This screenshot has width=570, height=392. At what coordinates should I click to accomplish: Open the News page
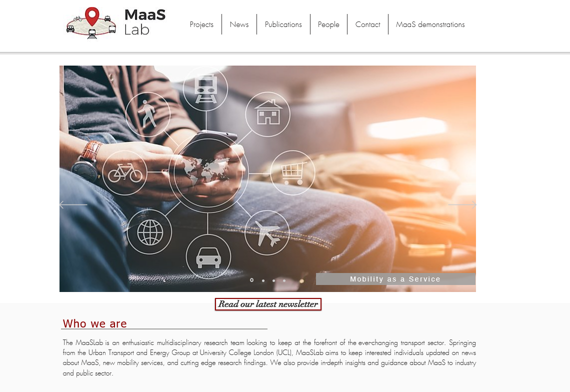pyautogui.click(x=239, y=24)
